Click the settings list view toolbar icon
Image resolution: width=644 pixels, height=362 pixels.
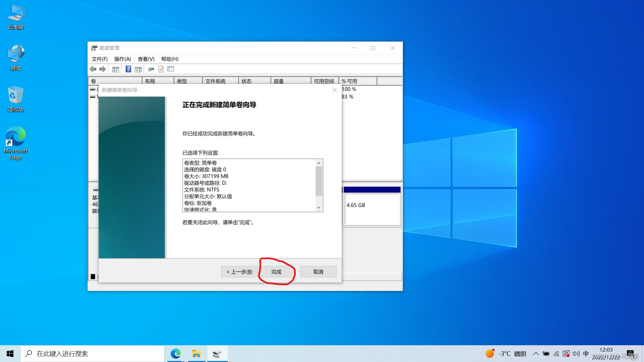point(171,69)
